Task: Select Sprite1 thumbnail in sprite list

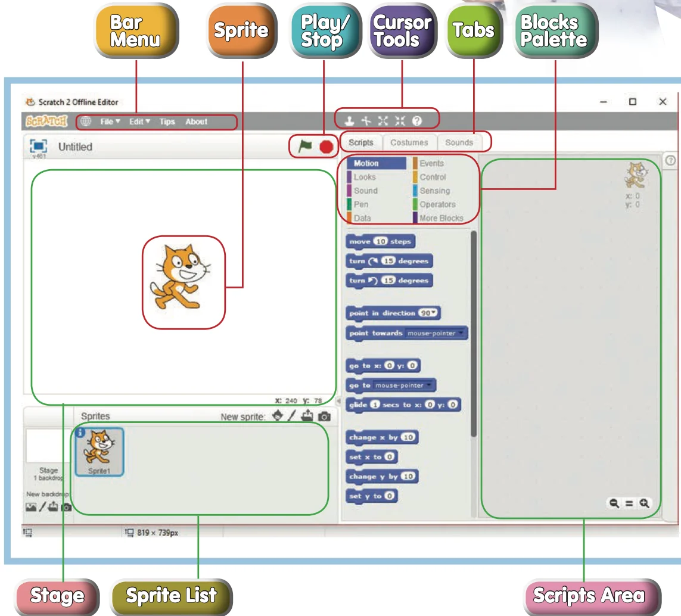Action: pyautogui.click(x=99, y=452)
